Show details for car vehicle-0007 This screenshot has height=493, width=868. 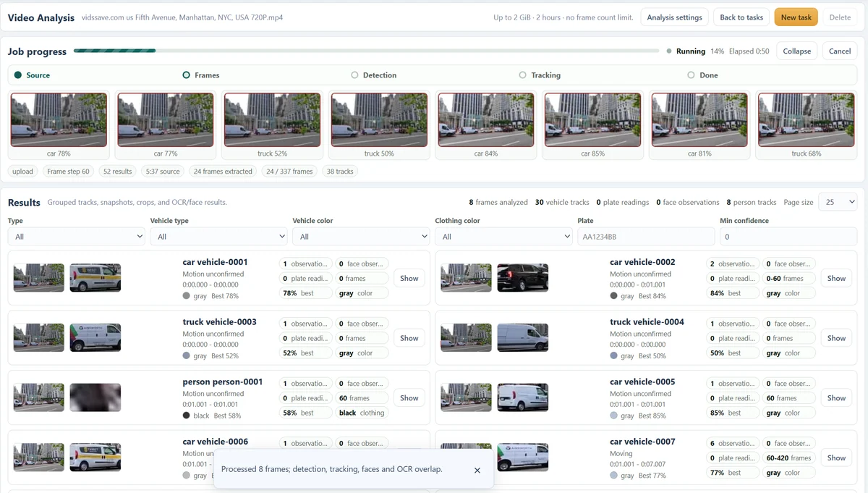(836, 458)
